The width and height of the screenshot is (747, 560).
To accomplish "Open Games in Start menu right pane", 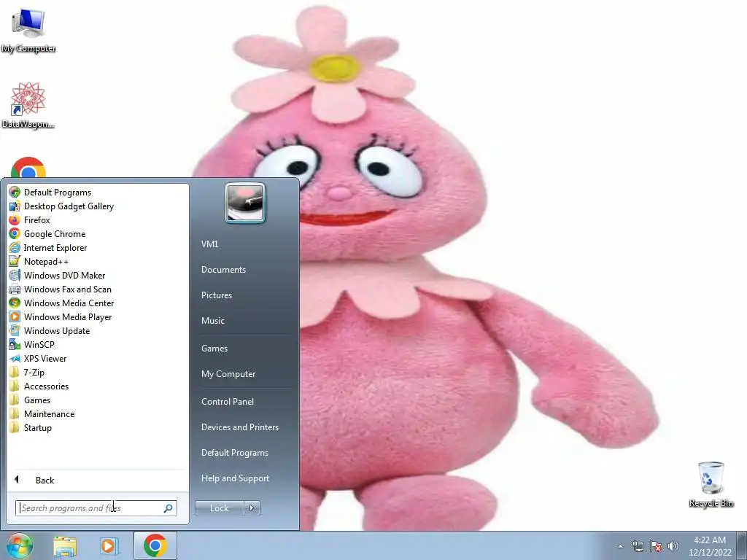I will click(214, 348).
